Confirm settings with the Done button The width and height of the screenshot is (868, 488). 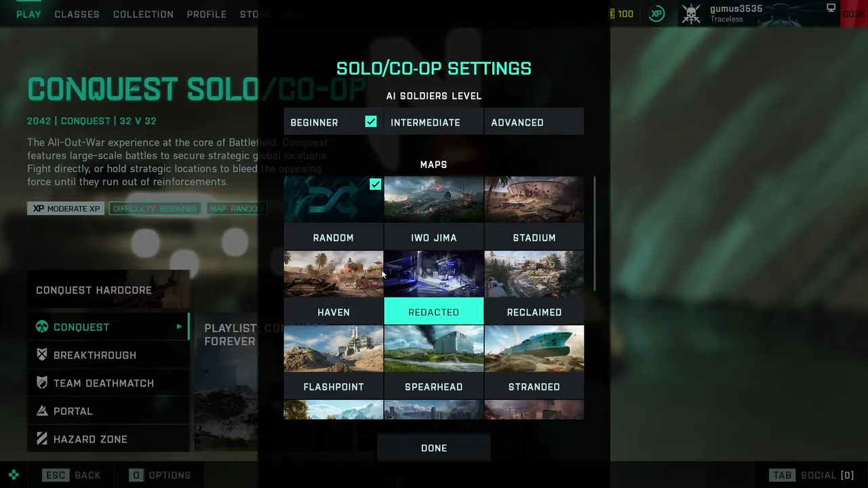point(434,448)
